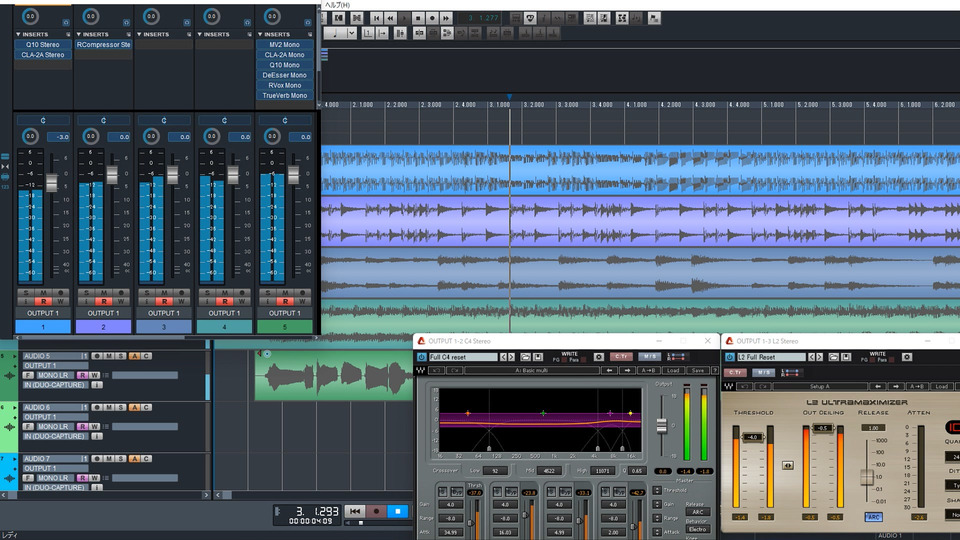
Task: Click the A→B copy button in the C4 plugin
Action: tap(650, 370)
